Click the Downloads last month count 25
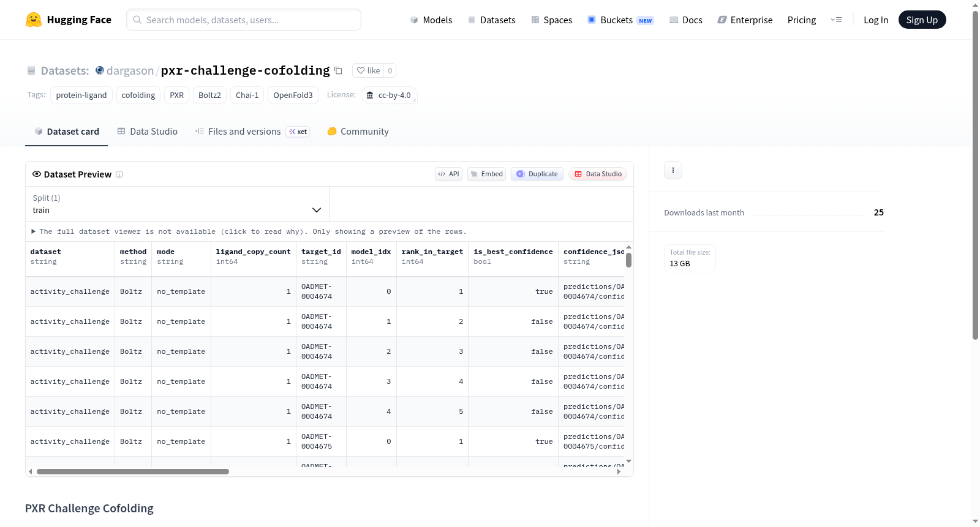Viewport: 980px width, 527px height. pyautogui.click(x=879, y=212)
